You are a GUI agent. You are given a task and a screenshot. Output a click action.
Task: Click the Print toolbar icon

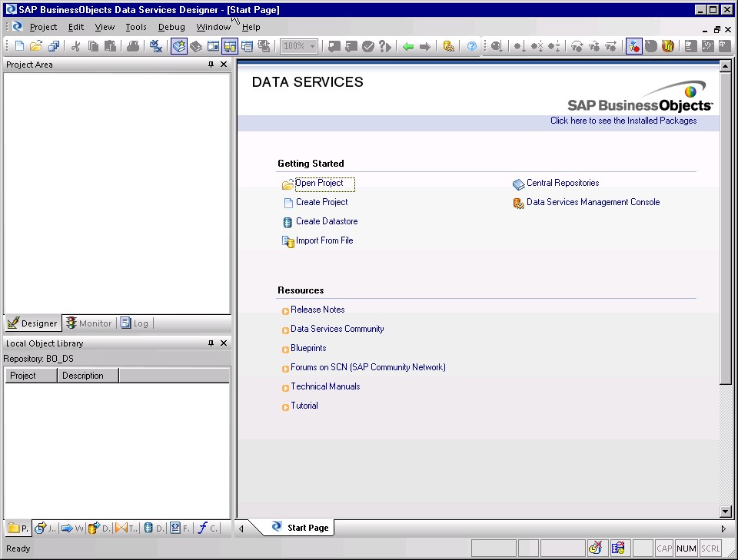click(x=135, y=46)
